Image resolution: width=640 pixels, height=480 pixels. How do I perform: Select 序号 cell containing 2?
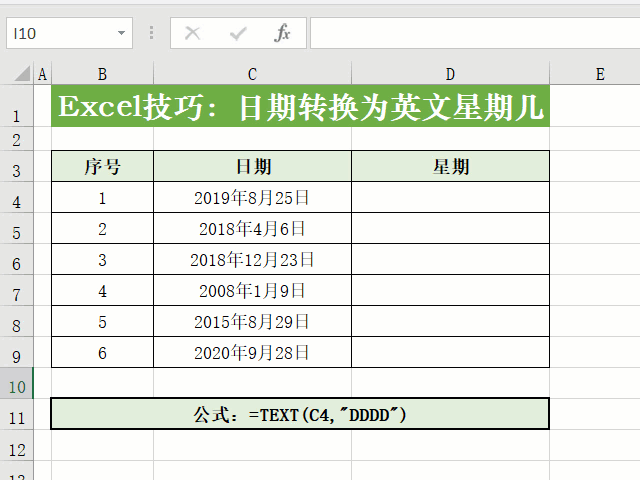[x=102, y=228]
